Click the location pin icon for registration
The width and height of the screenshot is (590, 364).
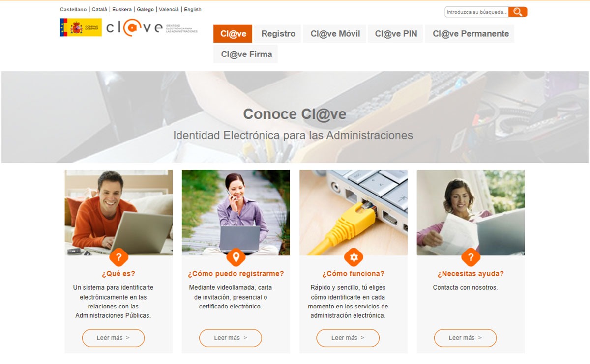tap(236, 257)
